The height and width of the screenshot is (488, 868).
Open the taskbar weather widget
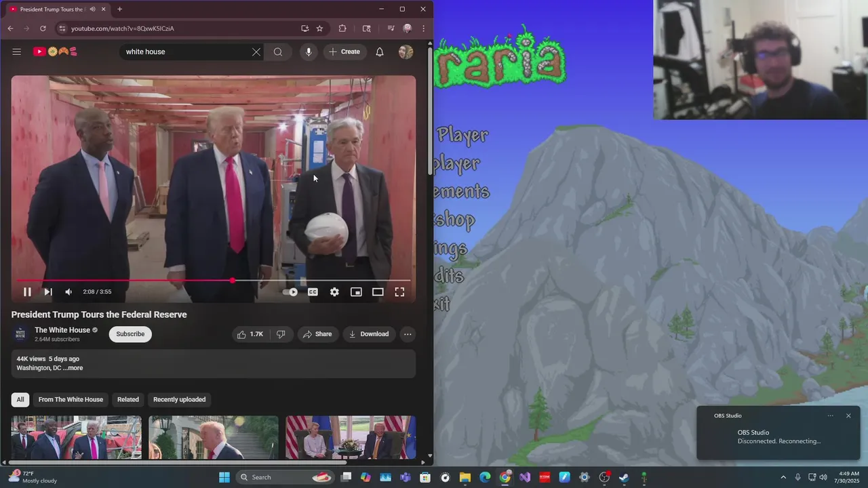33,477
